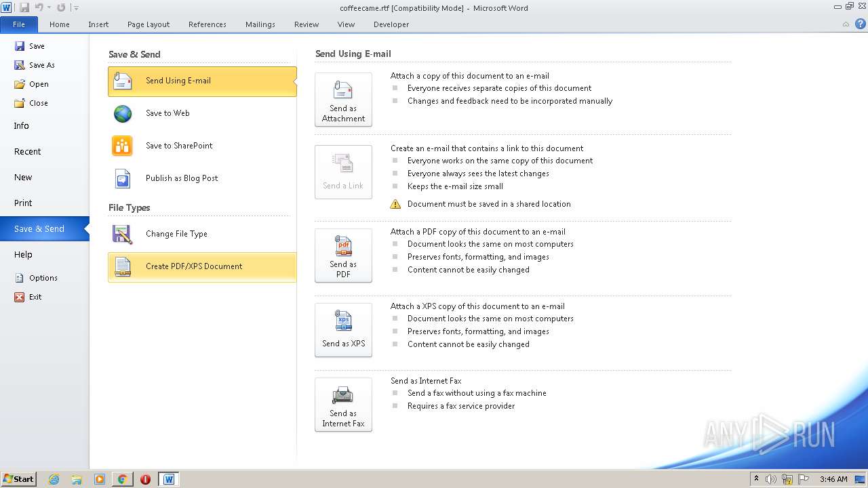Switch to the Home ribbon tab
The width and height of the screenshot is (868, 488).
tap(59, 24)
